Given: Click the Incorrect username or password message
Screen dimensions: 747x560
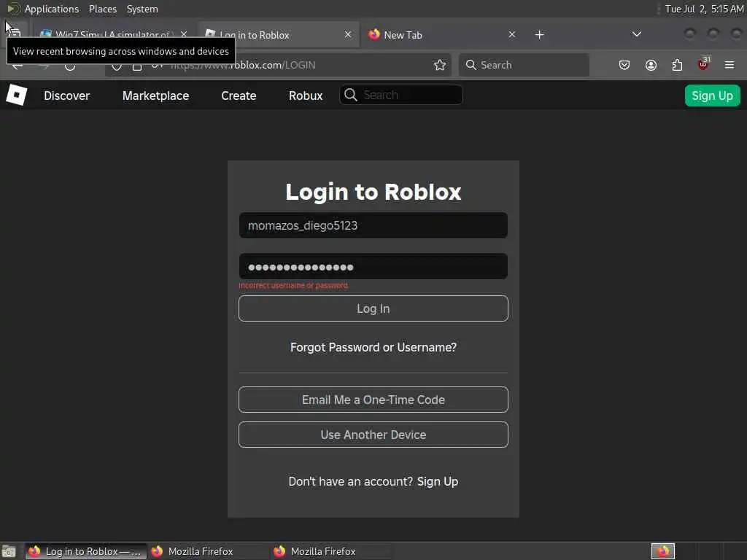Looking at the screenshot, I should (x=293, y=286).
